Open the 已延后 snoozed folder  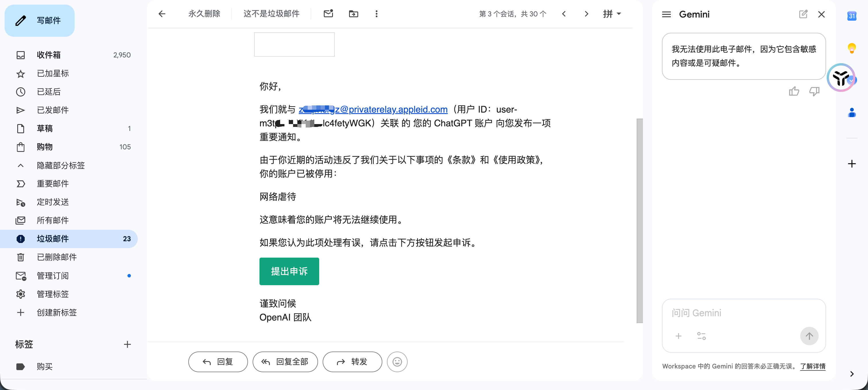pos(69,92)
